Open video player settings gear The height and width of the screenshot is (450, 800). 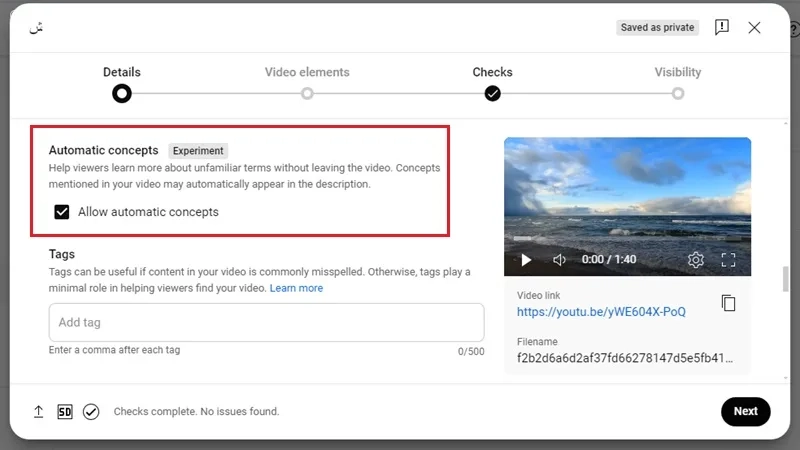[695, 260]
